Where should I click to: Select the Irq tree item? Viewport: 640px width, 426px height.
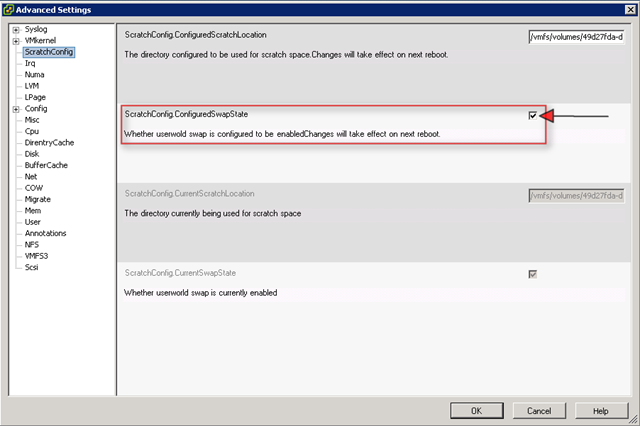click(30, 63)
